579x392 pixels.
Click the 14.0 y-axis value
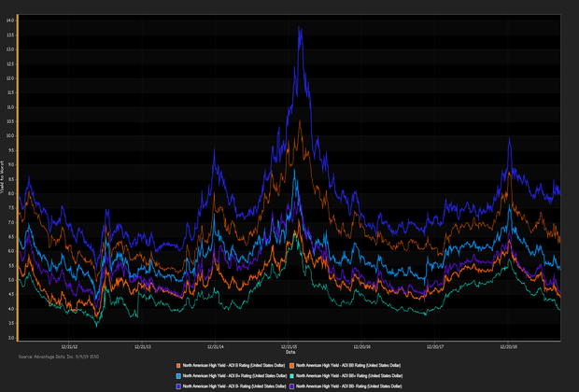pyautogui.click(x=10, y=21)
